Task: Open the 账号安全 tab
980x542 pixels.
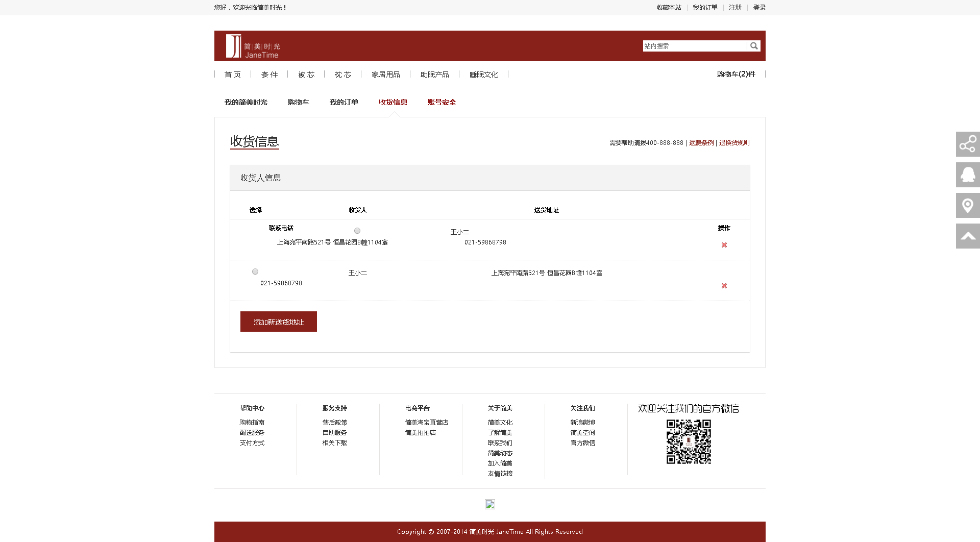Action: [442, 102]
